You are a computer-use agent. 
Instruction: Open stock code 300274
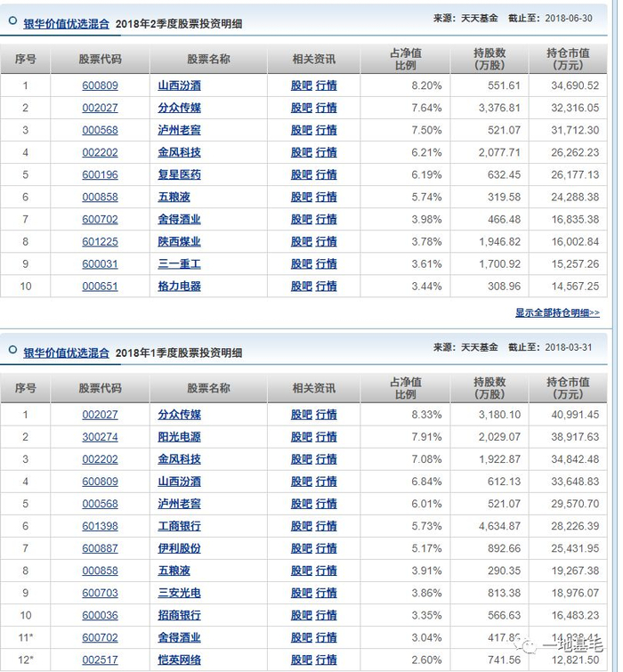tap(100, 437)
